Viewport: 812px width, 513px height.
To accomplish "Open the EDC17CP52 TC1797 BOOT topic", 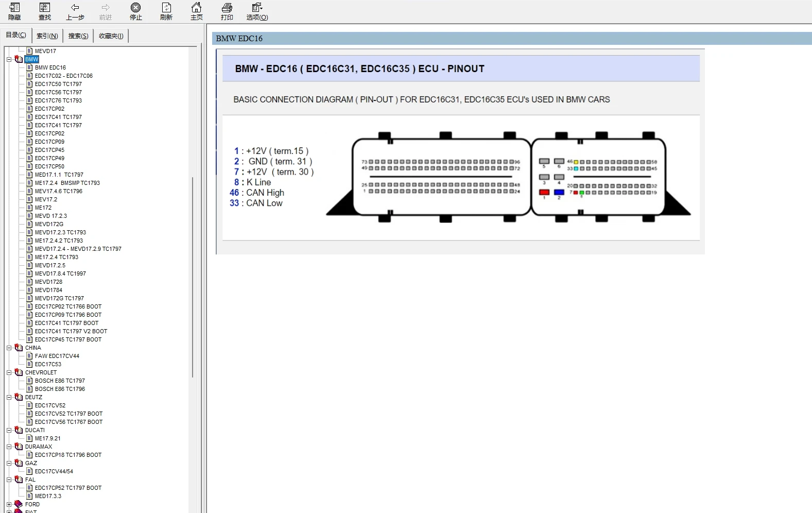I will (x=68, y=488).
